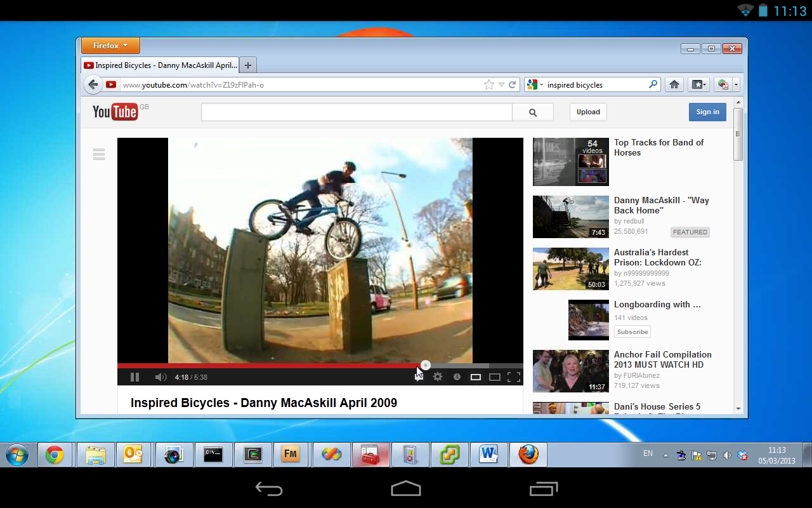Pause the video with the pause button
Screen dimensions: 812x508
[x=134, y=377]
